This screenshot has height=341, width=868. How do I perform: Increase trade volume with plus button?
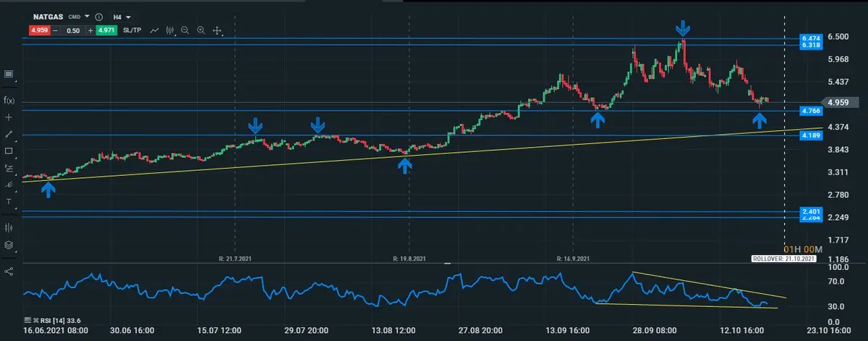point(90,30)
